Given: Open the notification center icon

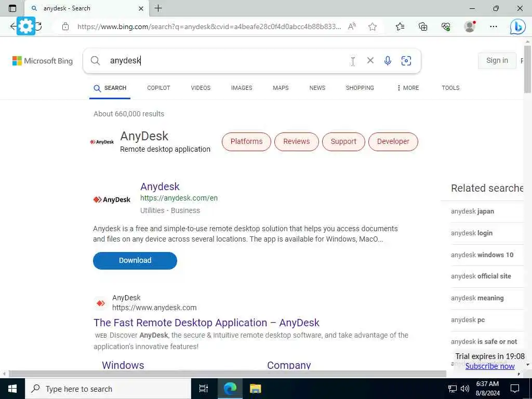Looking at the screenshot, I should (515, 389).
